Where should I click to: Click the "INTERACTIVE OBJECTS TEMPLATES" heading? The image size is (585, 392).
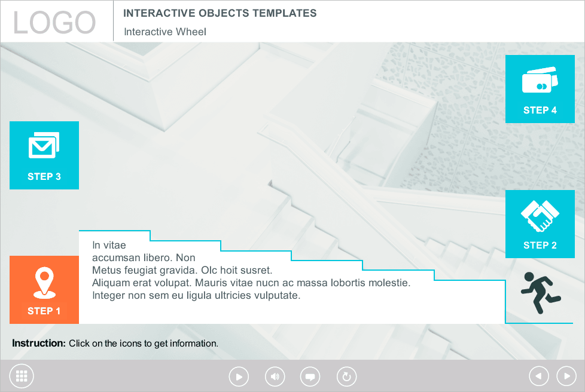tap(220, 13)
